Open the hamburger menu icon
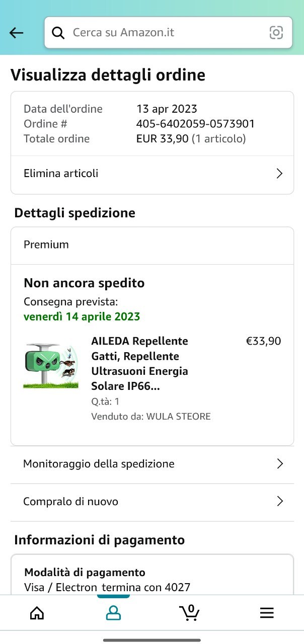Viewport: 304px width, 644px height. click(x=267, y=612)
